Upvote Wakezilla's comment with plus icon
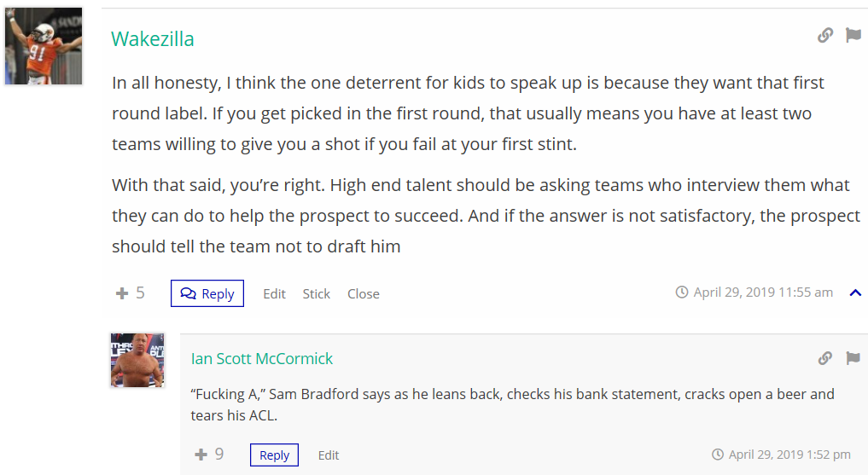 click(122, 293)
